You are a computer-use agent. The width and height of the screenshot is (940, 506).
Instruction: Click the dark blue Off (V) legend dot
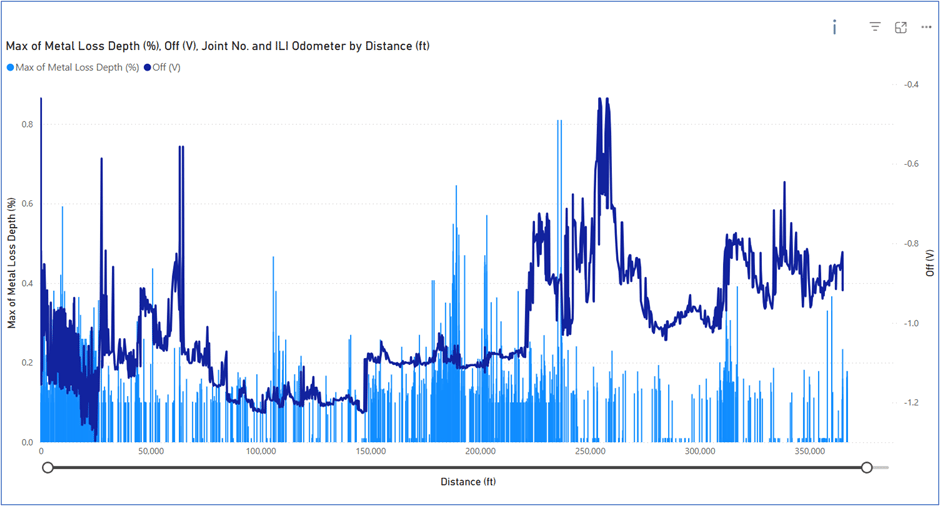tap(147, 67)
